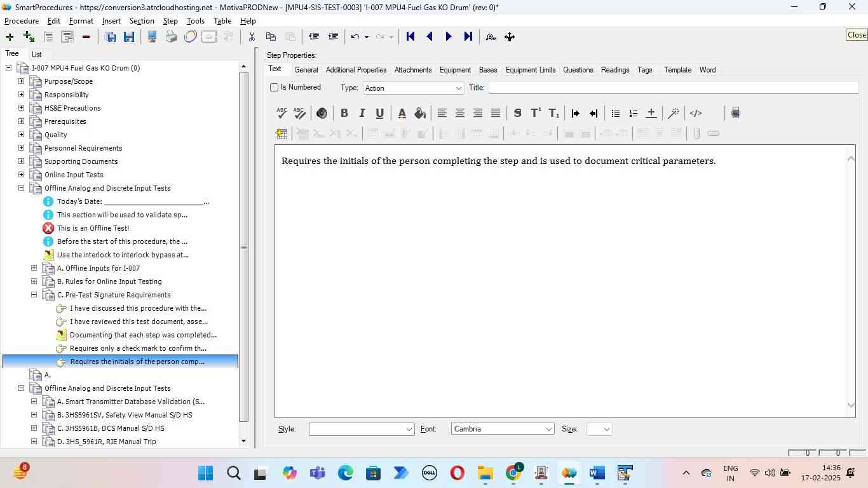Open the Format menu

81,21
